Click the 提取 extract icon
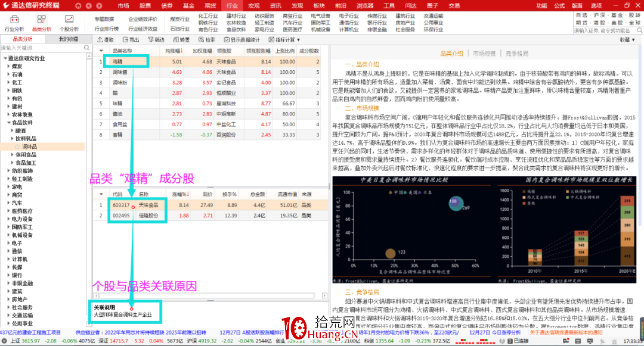The image size is (644, 346). point(100,40)
